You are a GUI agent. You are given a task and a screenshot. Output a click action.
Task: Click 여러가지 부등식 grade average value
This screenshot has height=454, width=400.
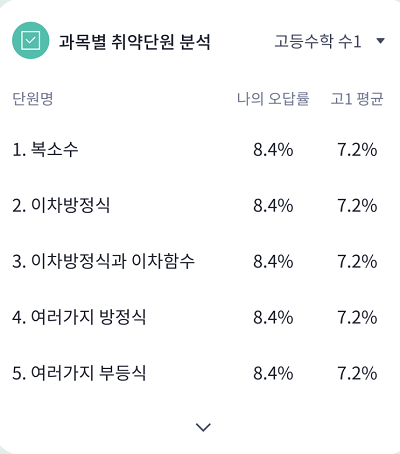click(x=357, y=373)
